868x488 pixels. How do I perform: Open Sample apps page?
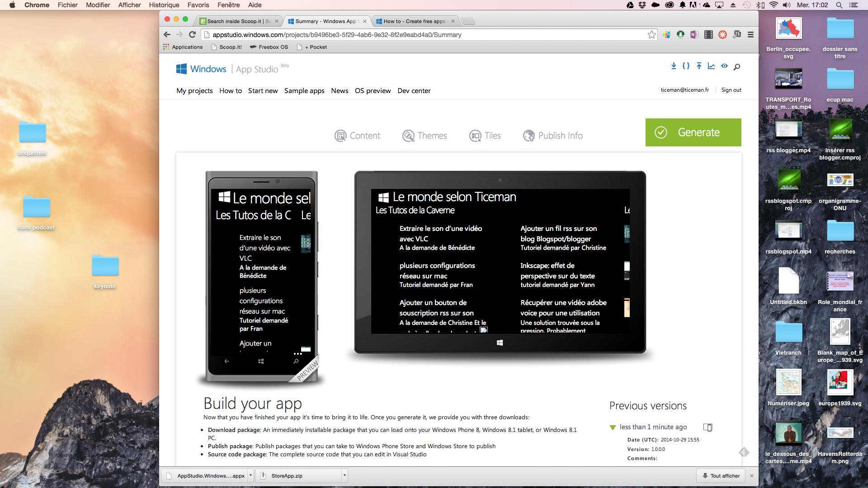point(304,91)
